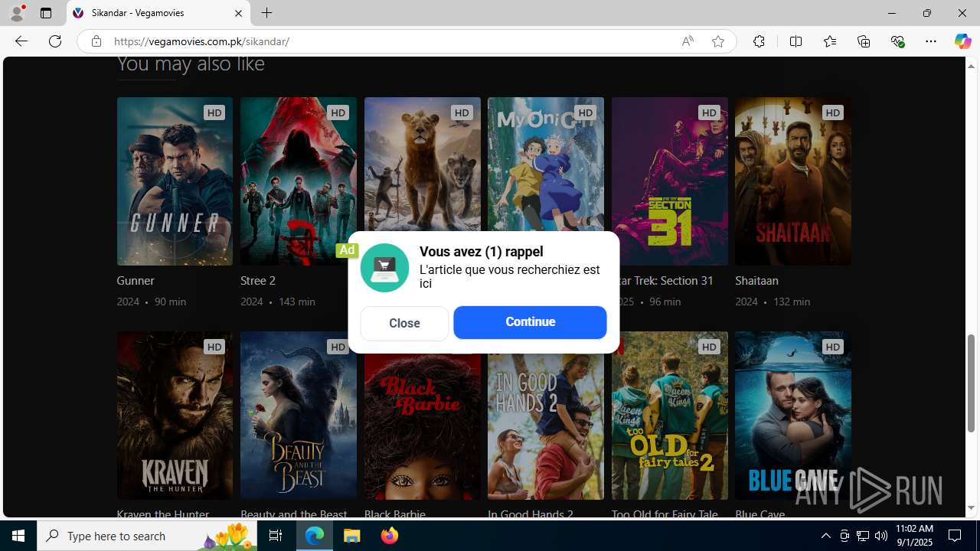Viewport: 980px width, 551px height.
Task: Open the Section 31 poster
Action: coord(670,181)
